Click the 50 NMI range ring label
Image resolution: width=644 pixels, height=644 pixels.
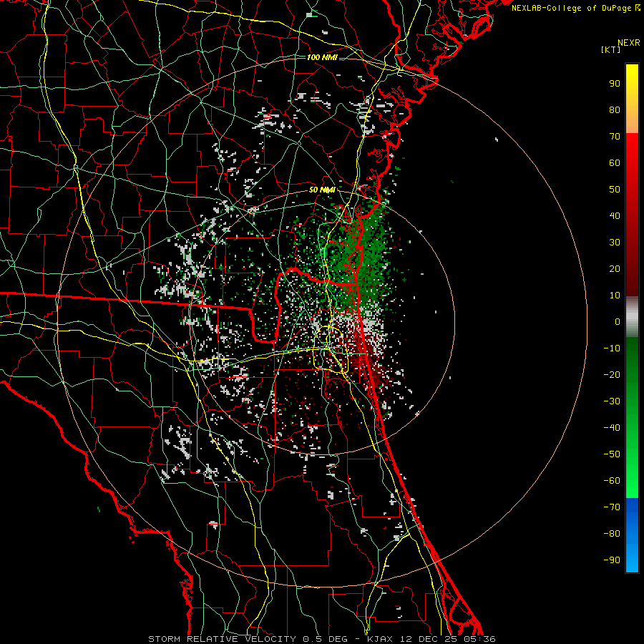(322, 190)
